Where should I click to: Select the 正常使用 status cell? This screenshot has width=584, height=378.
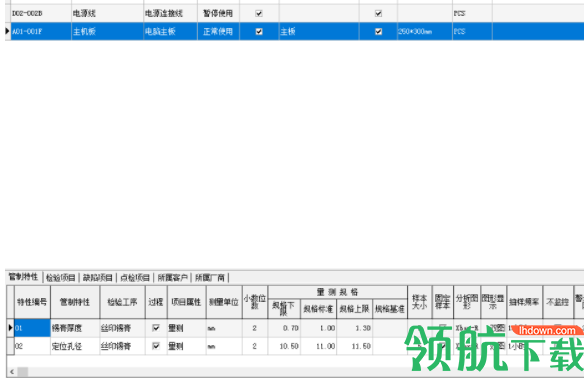pyautogui.click(x=218, y=32)
